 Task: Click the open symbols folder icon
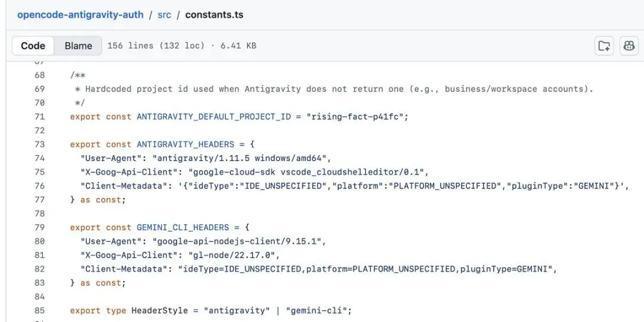coord(604,45)
